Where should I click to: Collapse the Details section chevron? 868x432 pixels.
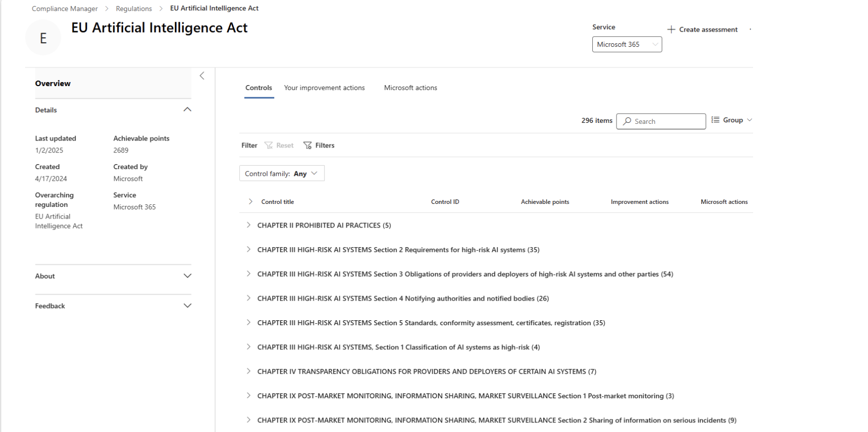(x=188, y=110)
